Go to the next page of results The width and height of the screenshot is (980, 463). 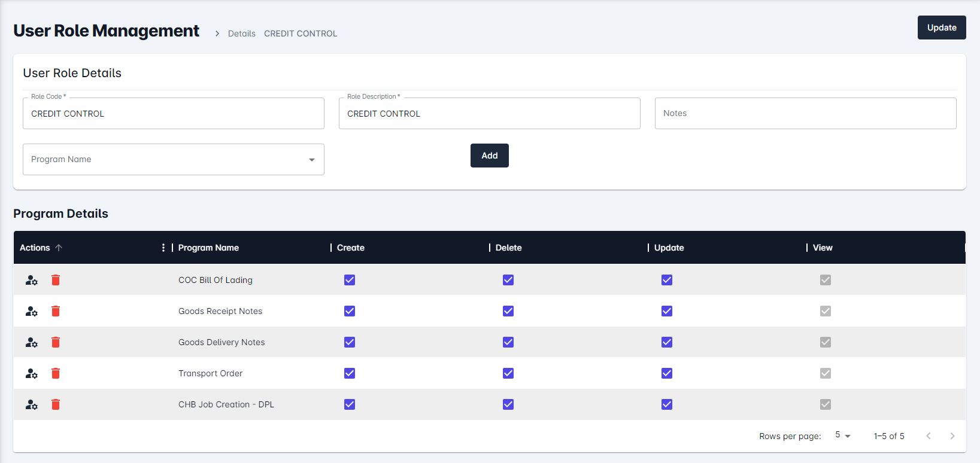pyautogui.click(x=952, y=436)
